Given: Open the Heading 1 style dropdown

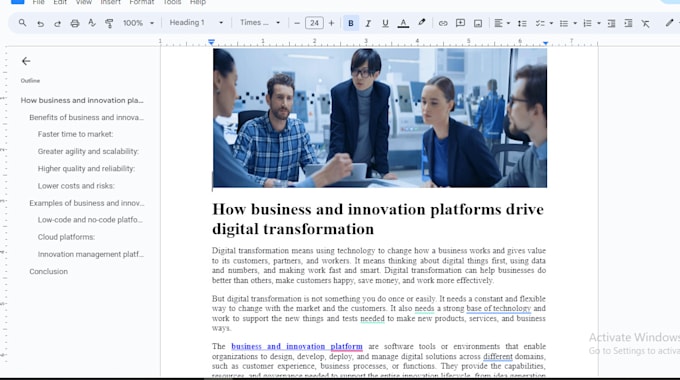Looking at the screenshot, I should pos(196,23).
